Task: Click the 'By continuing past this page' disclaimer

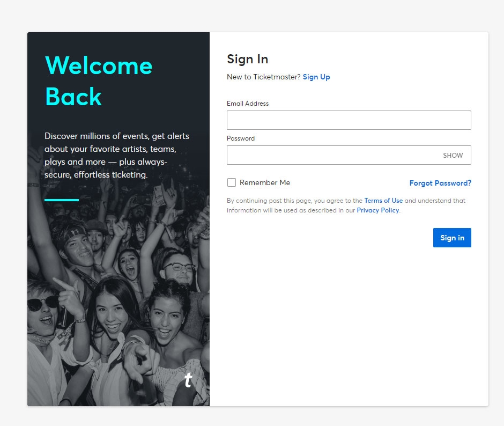Action: 346,205
